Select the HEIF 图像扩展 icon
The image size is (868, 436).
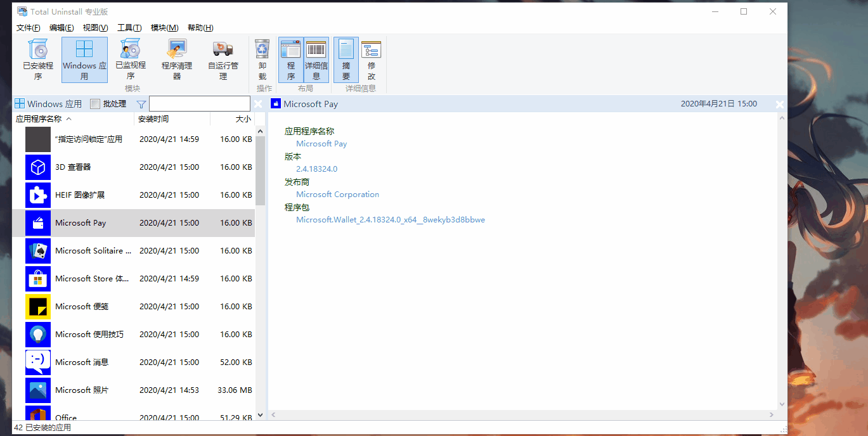pyautogui.click(x=38, y=195)
